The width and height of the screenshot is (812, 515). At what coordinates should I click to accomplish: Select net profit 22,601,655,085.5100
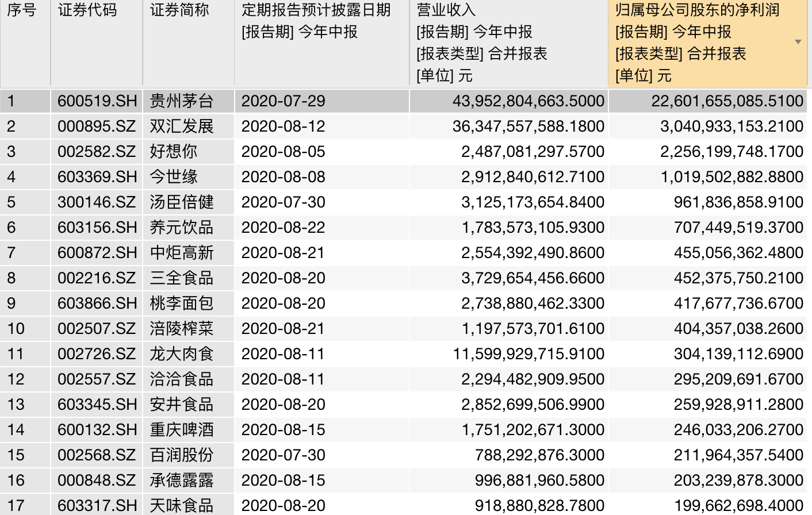tap(727, 101)
